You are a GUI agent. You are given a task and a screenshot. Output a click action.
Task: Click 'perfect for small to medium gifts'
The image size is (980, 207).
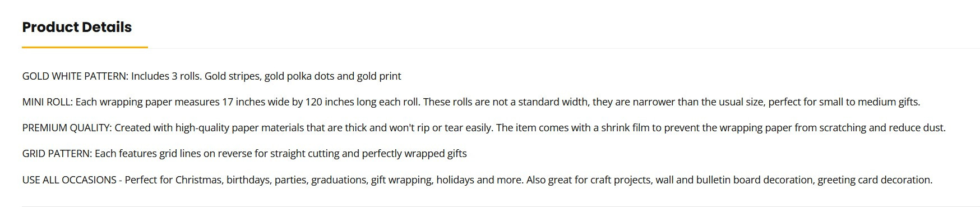[x=843, y=102]
